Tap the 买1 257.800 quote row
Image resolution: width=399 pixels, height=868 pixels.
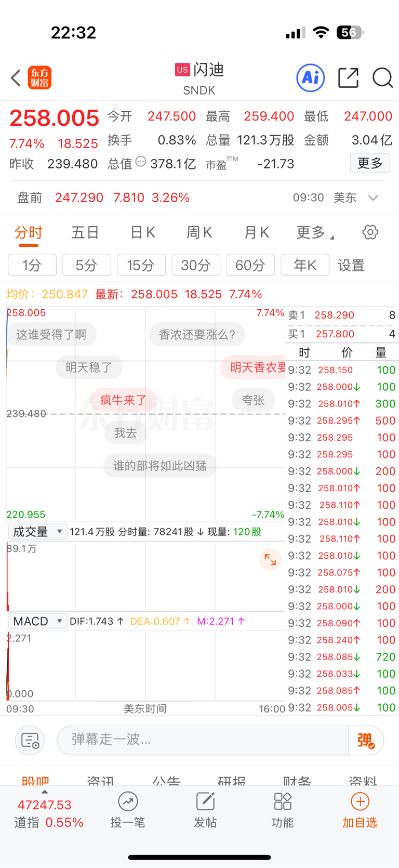(x=342, y=334)
